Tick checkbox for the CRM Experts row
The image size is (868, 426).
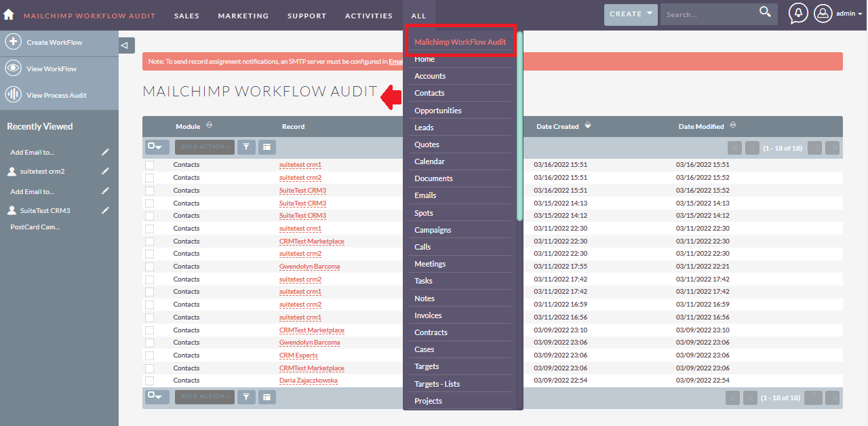point(149,355)
